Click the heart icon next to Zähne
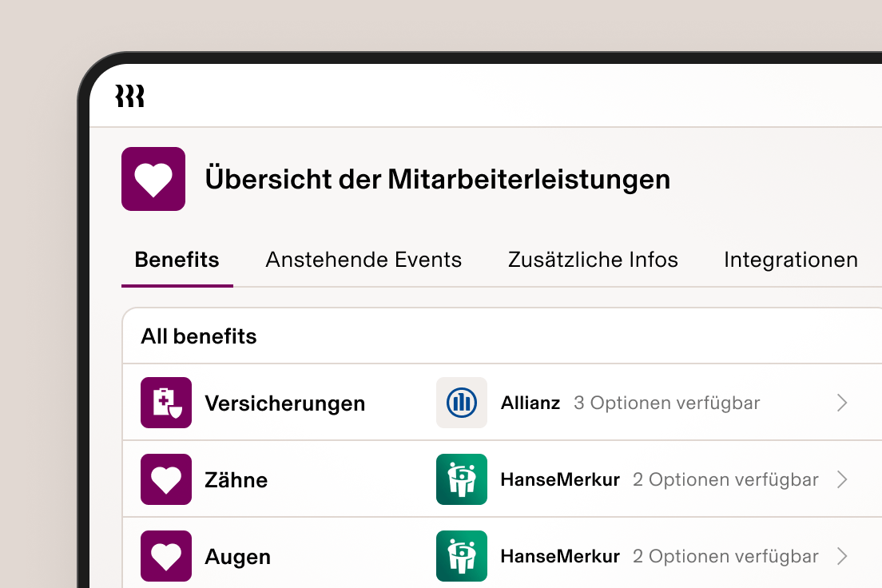Viewport: 882px width, 588px height. pos(165,479)
